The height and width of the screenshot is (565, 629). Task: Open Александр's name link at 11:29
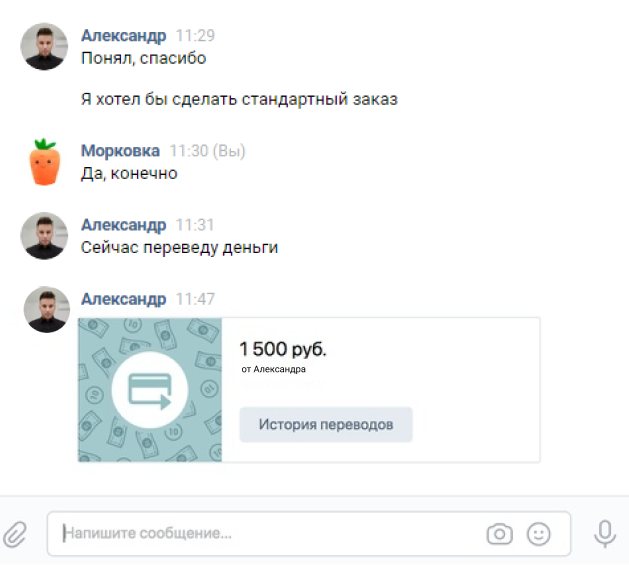[124, 35]
